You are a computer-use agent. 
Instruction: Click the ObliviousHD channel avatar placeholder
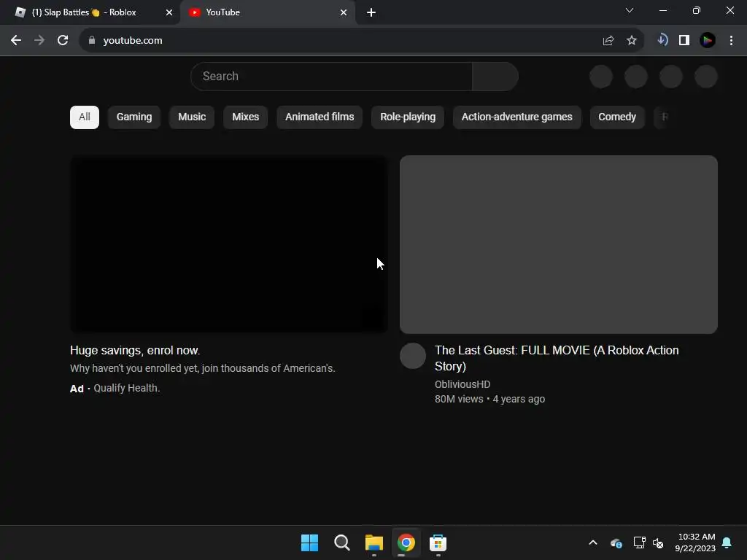tap(413, 356)
